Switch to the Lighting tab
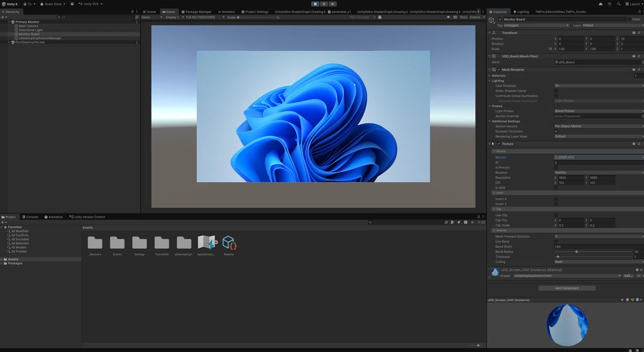The width and height of the screenshot is (644, 352). (x=521, y=11)
